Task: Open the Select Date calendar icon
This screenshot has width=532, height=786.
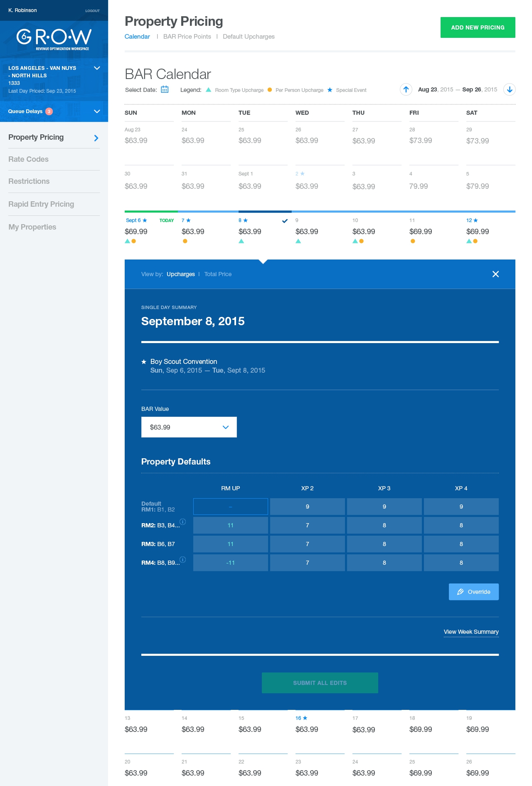Action: (165, 89)
